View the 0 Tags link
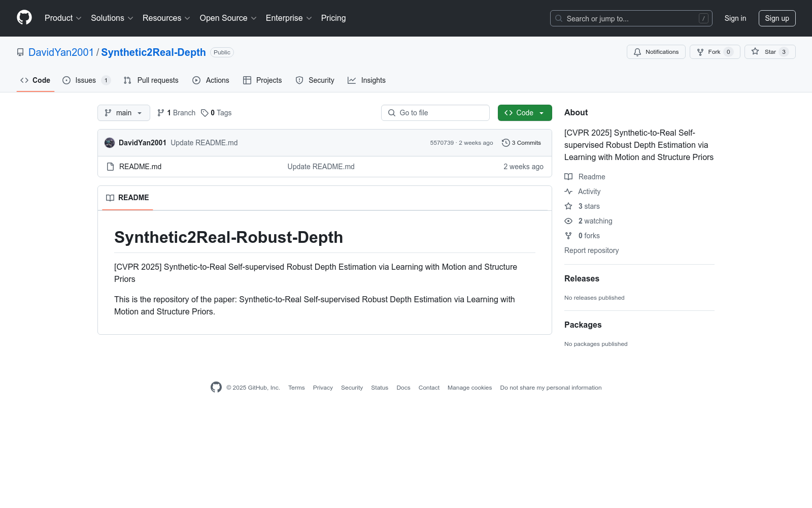This screenshot has height=508, width=812. 216,113
